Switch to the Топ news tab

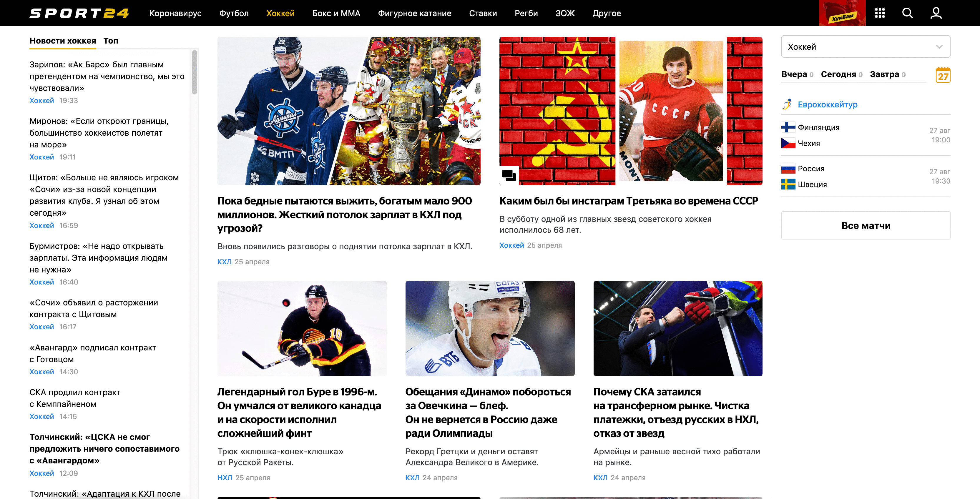coord(111,41)
